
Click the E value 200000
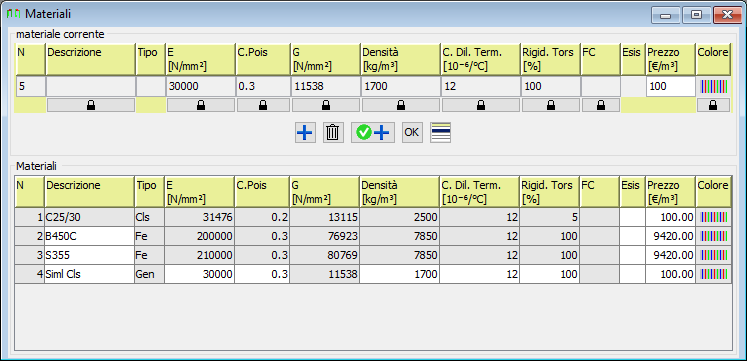(x=200, y=236)
